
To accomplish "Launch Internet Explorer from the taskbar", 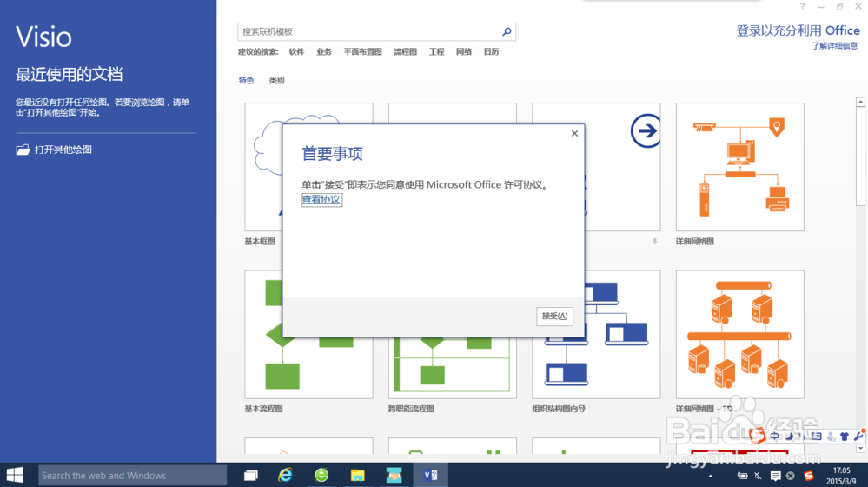I will point(286,476).
